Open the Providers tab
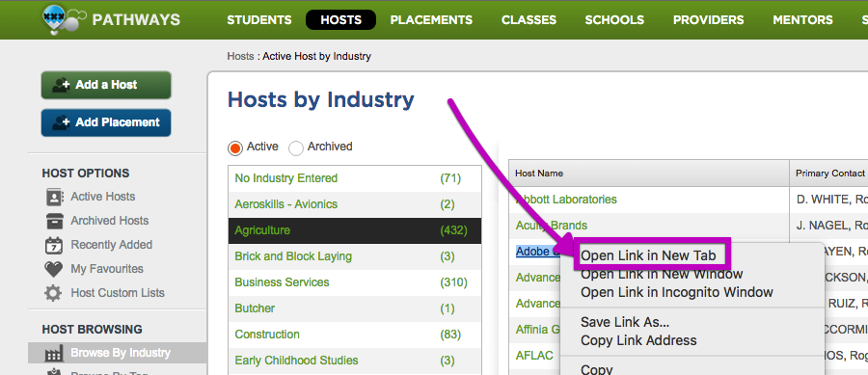Screen dimensions: 868x375 point(709,20)
